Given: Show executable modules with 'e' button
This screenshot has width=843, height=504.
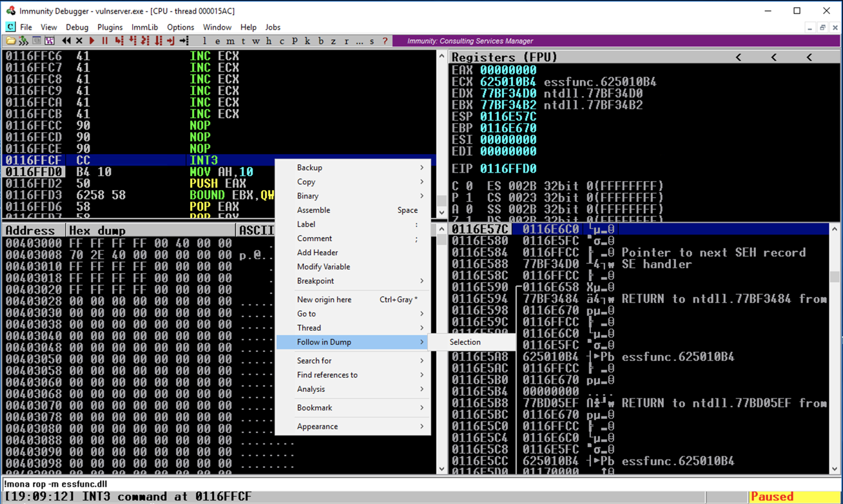Looking at the screenshot, I should pos(217,41).
